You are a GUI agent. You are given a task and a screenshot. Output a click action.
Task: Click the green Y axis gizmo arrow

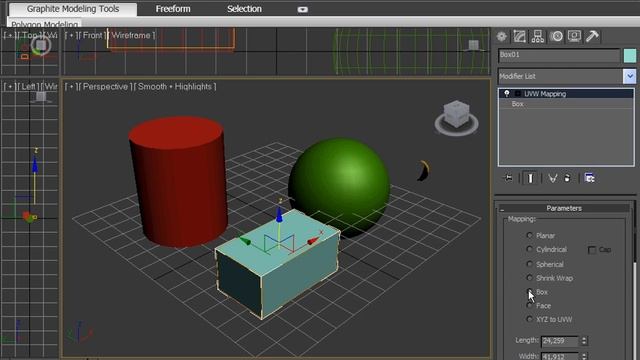pos(245,241)
